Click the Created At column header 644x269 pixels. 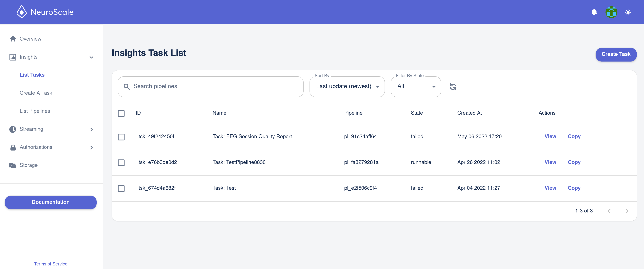tap(469, 113)
